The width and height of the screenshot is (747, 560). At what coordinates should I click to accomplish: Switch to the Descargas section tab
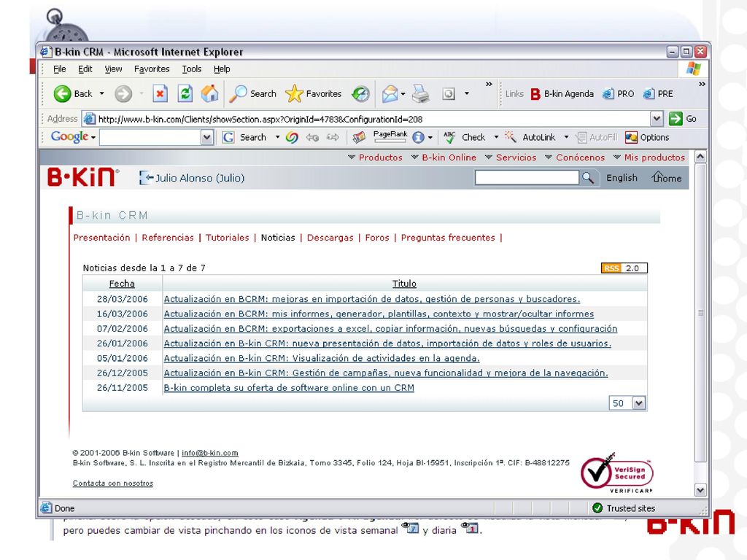[x=330, y=238]
